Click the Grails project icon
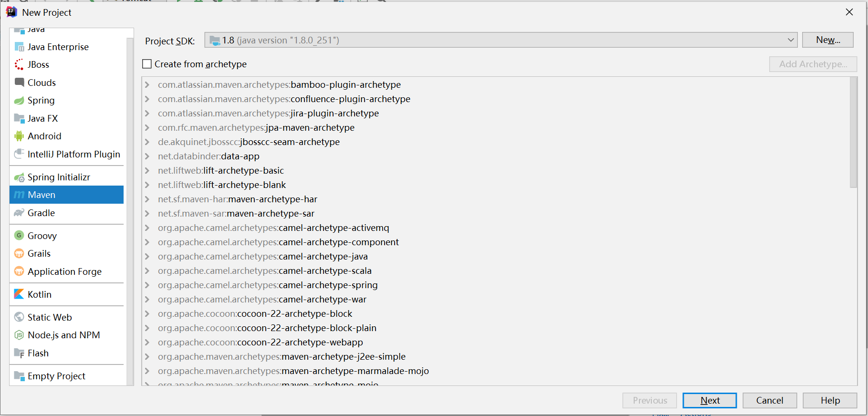Screen dimensions: 868x416 (x=19, y=253)
